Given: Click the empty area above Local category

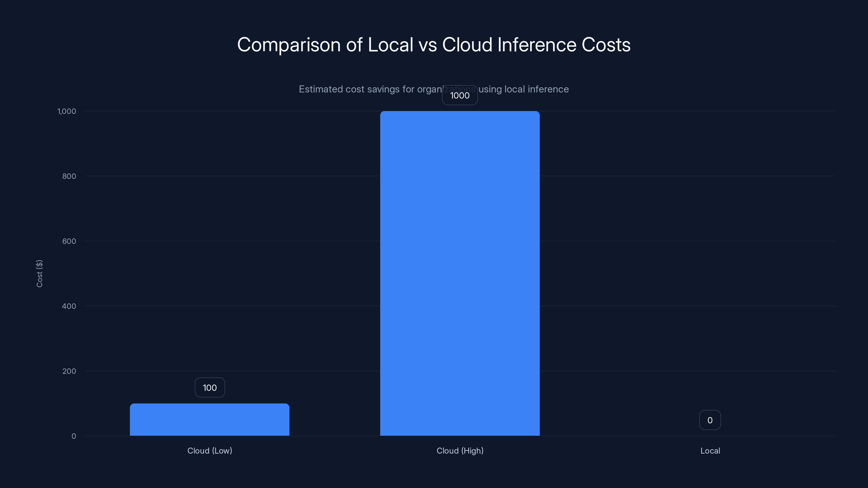Looking at the screenshot, I should pos(710,303).
